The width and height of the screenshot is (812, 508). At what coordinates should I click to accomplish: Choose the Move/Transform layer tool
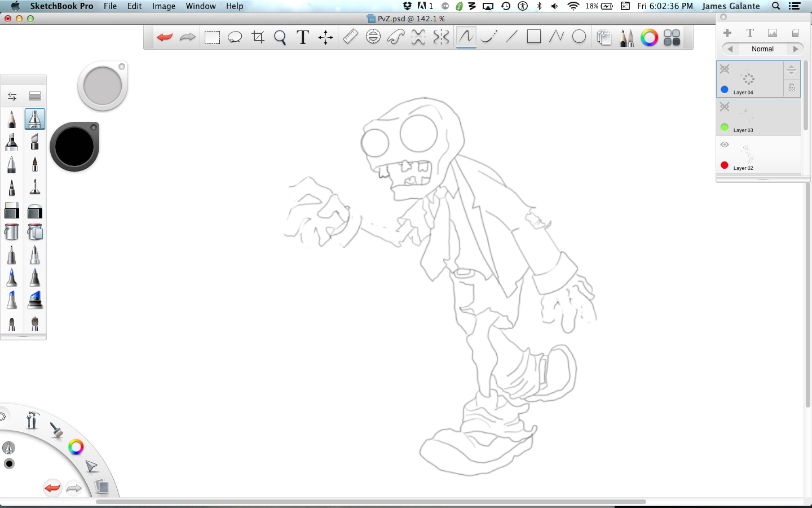point(325,38)
